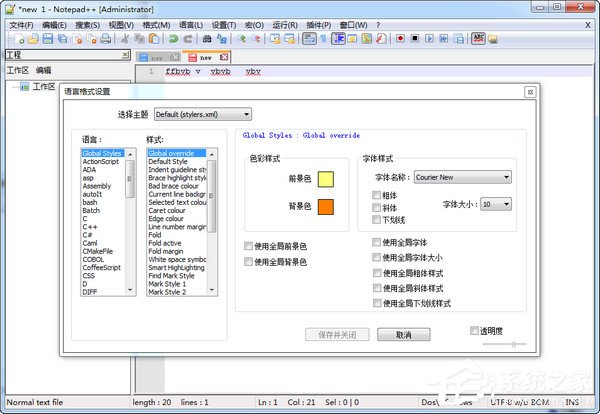
Task: Open the 语言(L) menu
Action: point(187,24)
